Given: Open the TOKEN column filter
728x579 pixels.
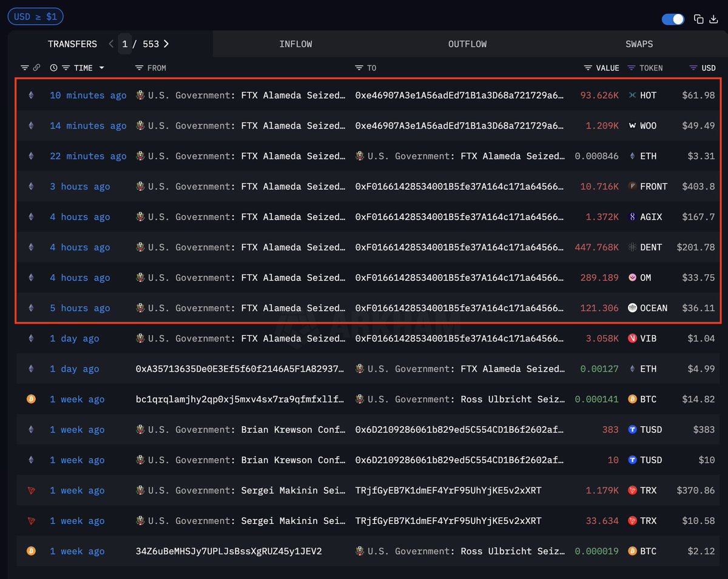Looking at the screenshot, I should [x=632, y=68].
